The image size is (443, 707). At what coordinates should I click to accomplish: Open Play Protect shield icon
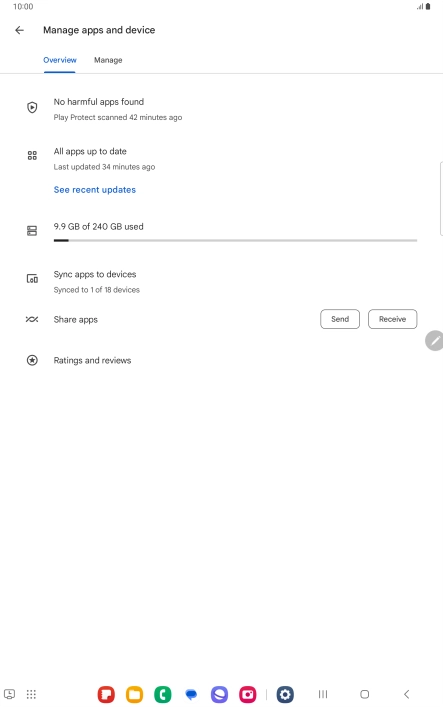(32, 107)
